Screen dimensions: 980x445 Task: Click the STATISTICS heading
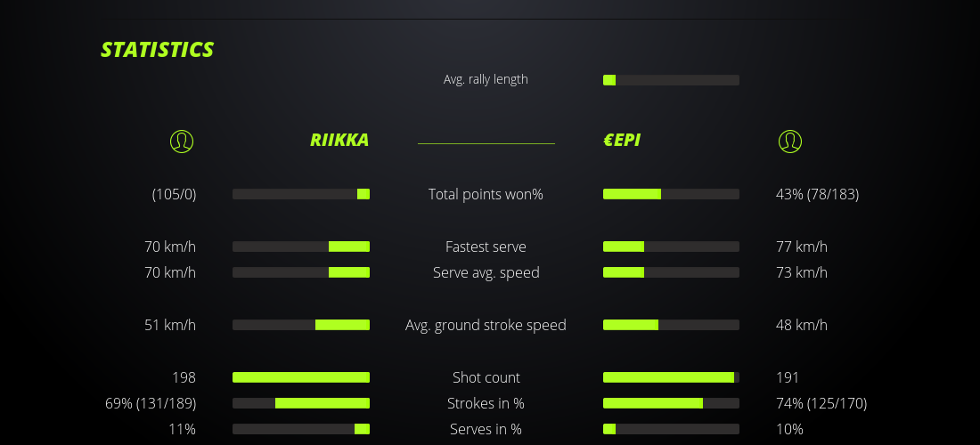[x=158, y=50]
